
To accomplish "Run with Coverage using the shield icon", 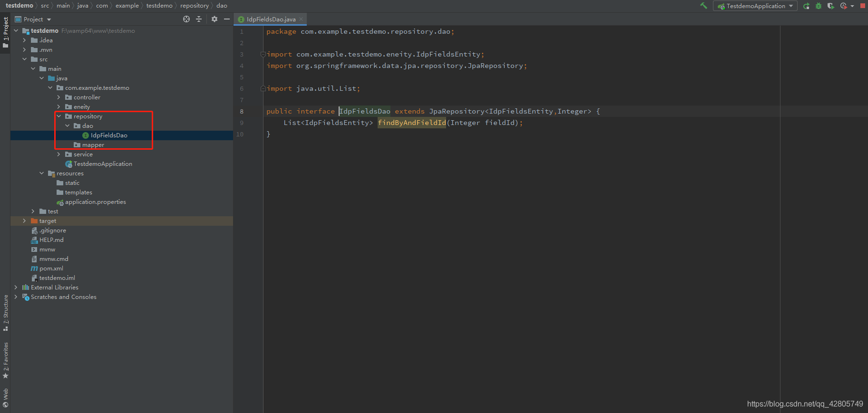I will [x=830, y=6].
